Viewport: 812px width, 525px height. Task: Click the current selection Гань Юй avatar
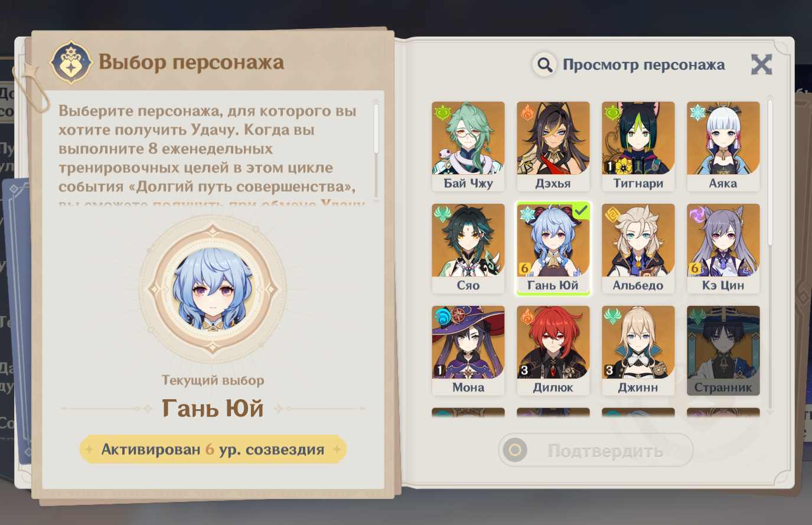point(213,290)
